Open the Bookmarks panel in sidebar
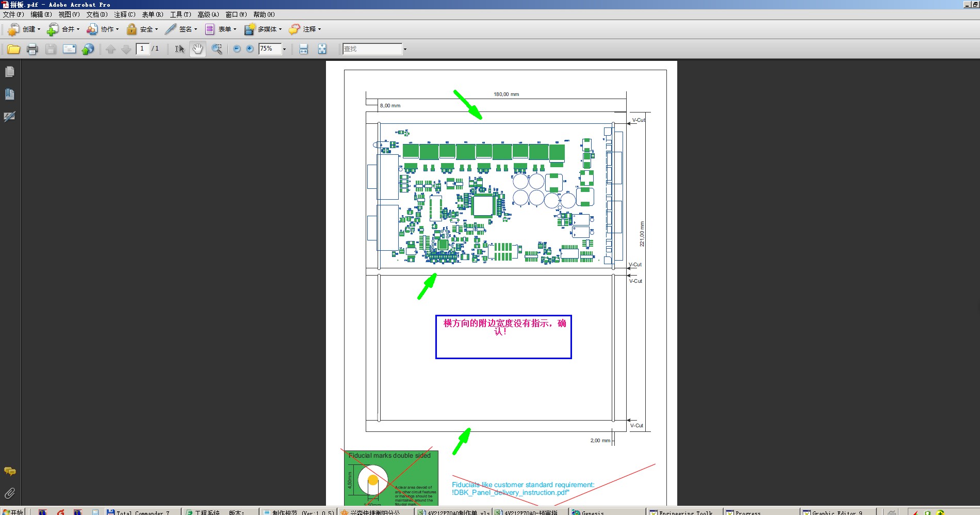The image size is (980, 515). [10, 94]
